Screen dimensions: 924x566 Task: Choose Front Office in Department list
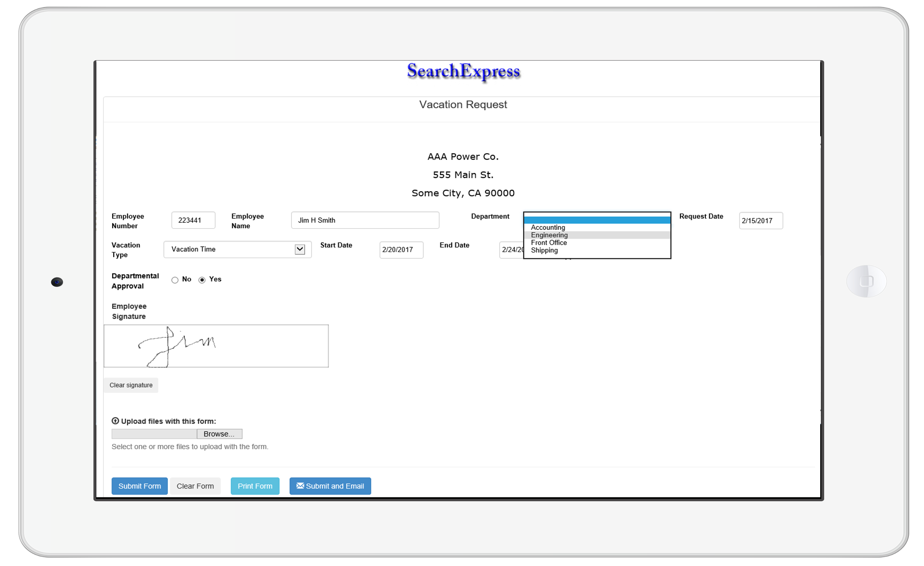click(x=597, y=243)
